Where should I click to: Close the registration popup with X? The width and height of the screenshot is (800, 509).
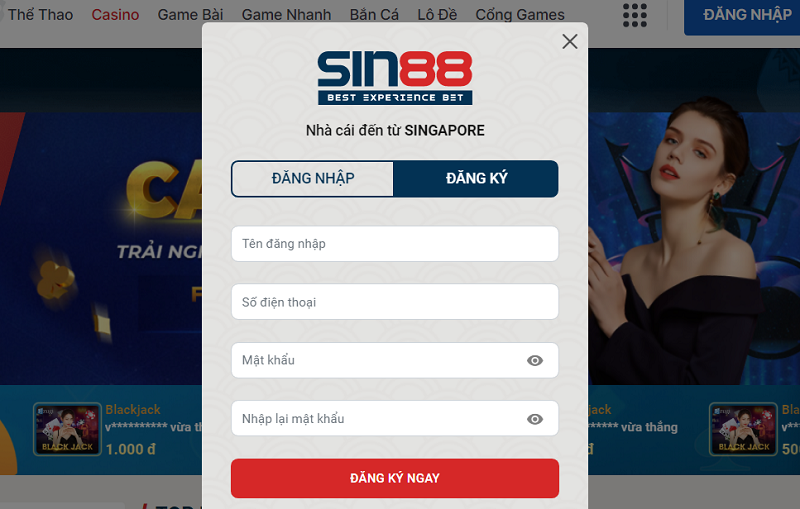569,41
